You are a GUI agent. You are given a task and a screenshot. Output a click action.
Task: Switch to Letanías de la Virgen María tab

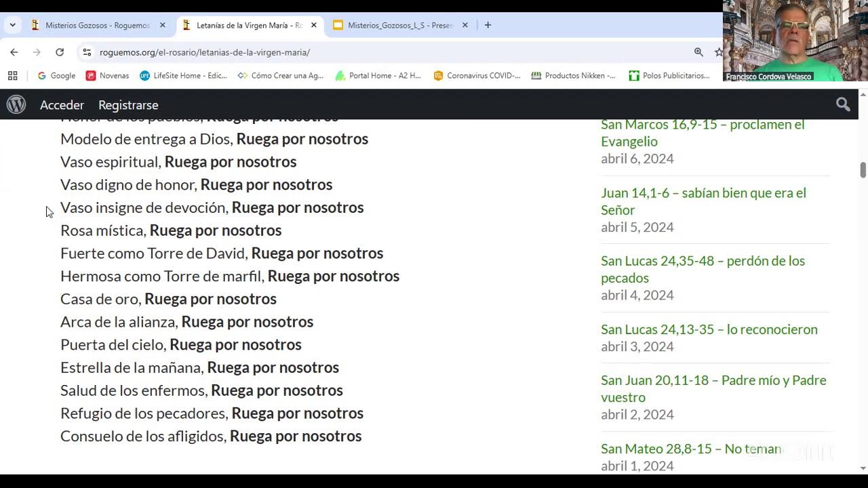[x=249, y=25]
